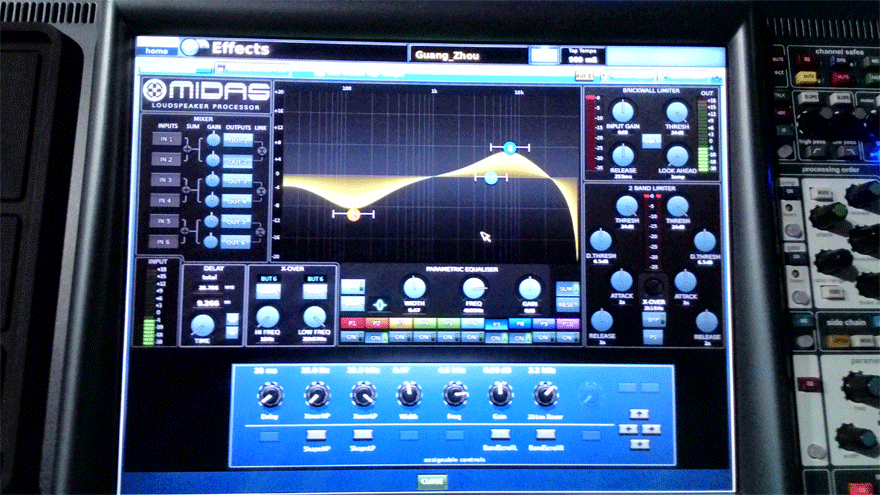
Task: Click the delay milliseconds value field
Action: click(208, 288)
